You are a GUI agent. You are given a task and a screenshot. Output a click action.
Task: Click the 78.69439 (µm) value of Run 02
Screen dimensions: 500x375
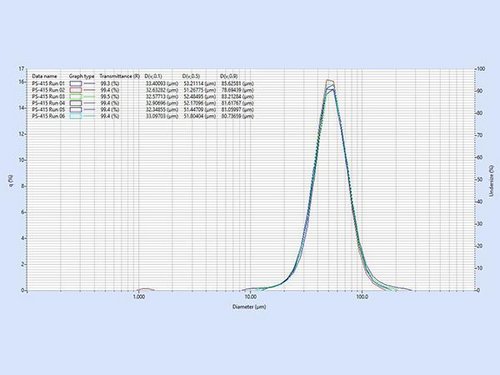[x=238, y=90]
